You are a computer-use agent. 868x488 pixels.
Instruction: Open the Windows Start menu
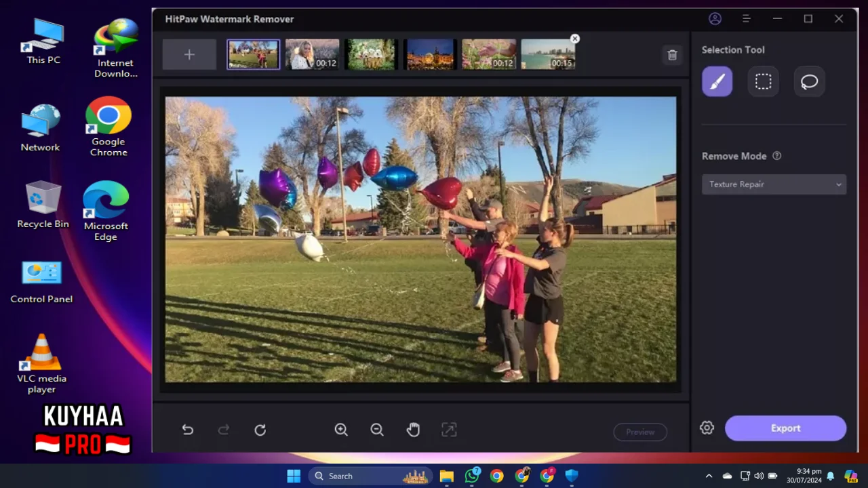(x=294, y=476)
